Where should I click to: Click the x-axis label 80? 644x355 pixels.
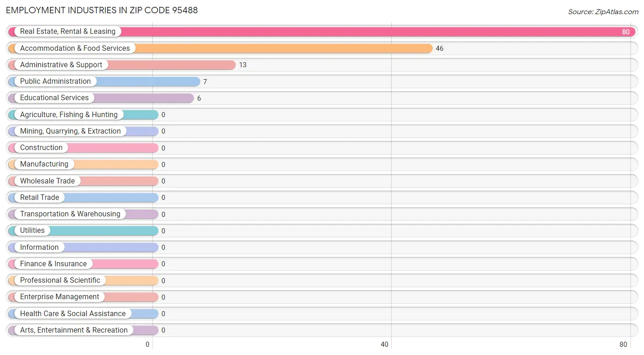[x=623, y=344]
